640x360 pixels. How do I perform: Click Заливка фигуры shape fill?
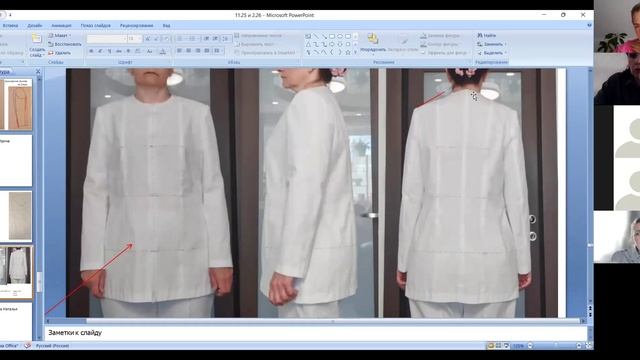click(x=440, y=36)
